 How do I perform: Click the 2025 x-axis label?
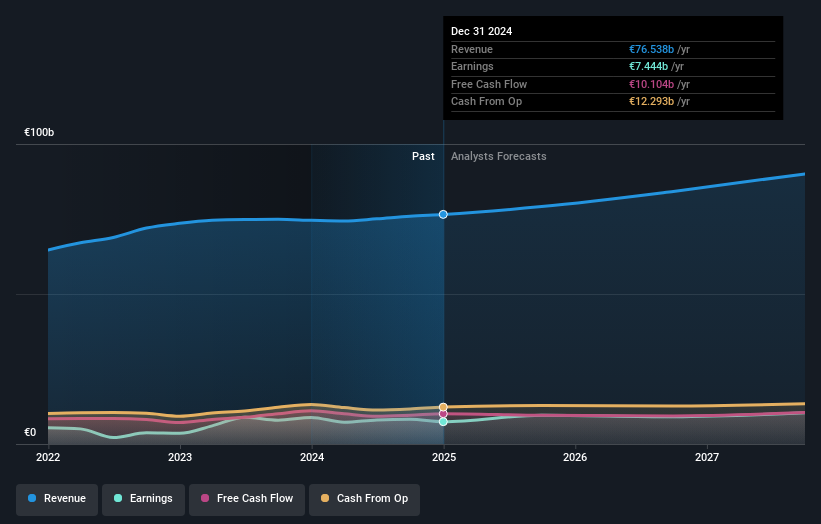pyautogui.click(x=444, y=458)
